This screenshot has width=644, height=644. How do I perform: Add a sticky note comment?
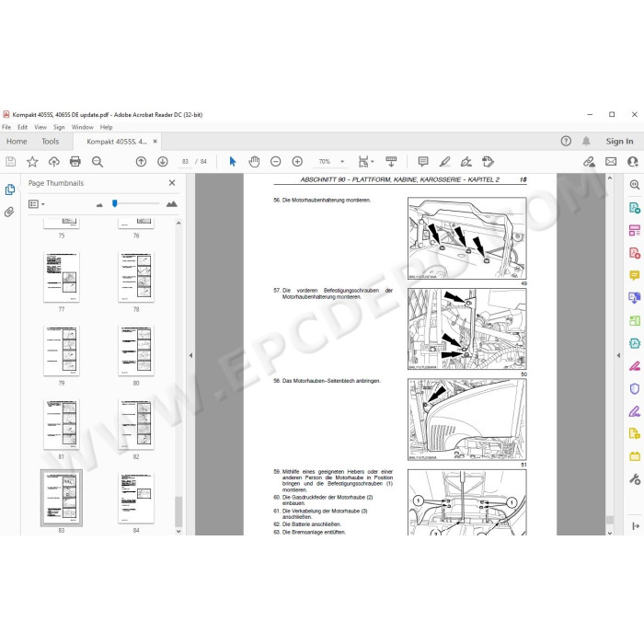click(x=423, y=162)
